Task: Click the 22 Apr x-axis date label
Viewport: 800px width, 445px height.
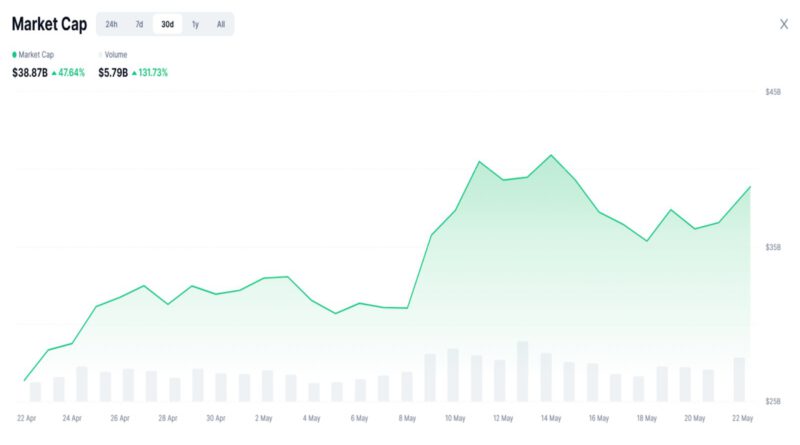Action: click(26, 418)
